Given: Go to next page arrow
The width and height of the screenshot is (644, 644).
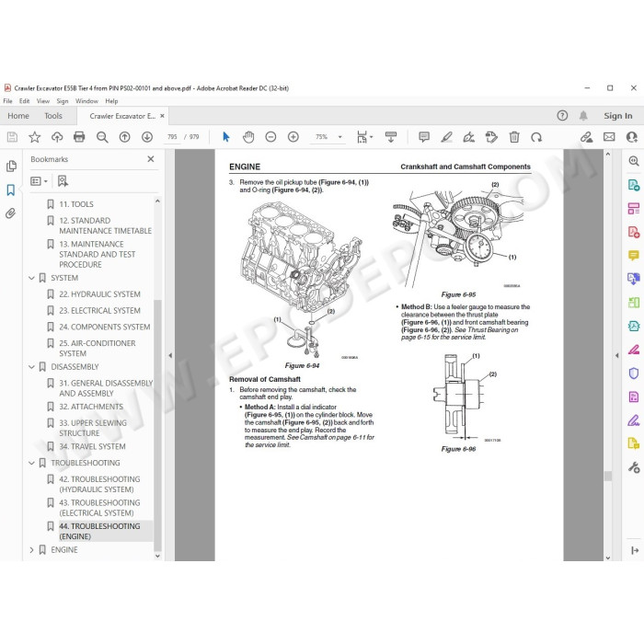Looking at the screenshot, I should 147,137.
